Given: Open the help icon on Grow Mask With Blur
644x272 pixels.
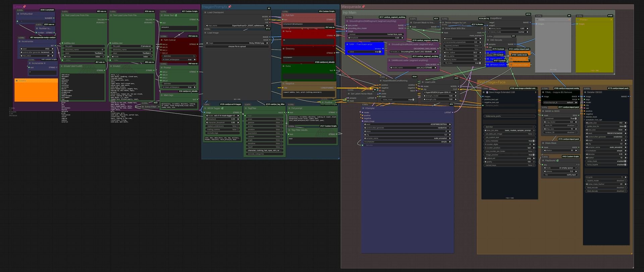Looking at the screenshot, I should [482, 28].
